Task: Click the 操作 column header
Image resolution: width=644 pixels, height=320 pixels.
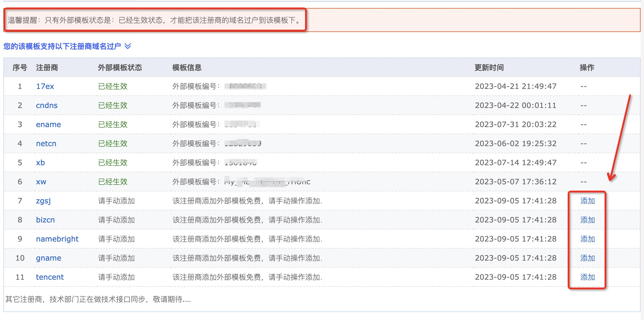Action: (587, 68)
